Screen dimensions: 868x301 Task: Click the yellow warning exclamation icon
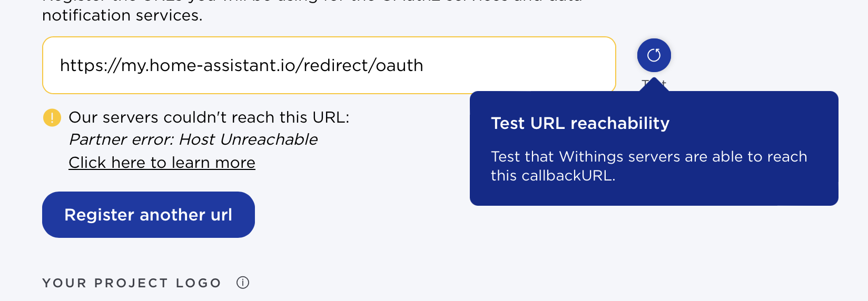point(52,117)
